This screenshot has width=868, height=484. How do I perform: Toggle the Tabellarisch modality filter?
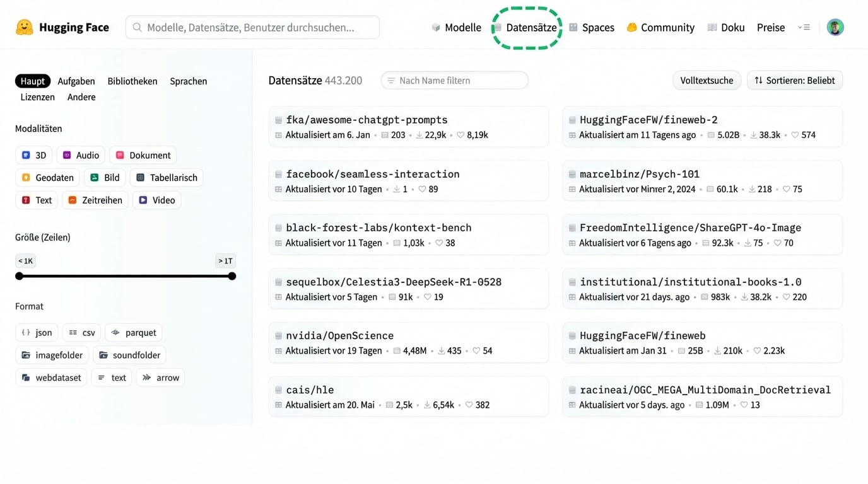click(x=166, y=177)
